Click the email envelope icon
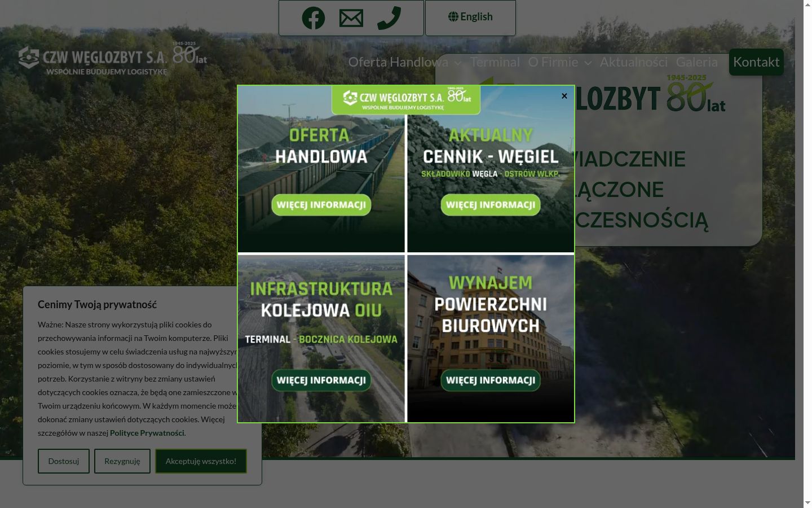 tap(351, 18)
